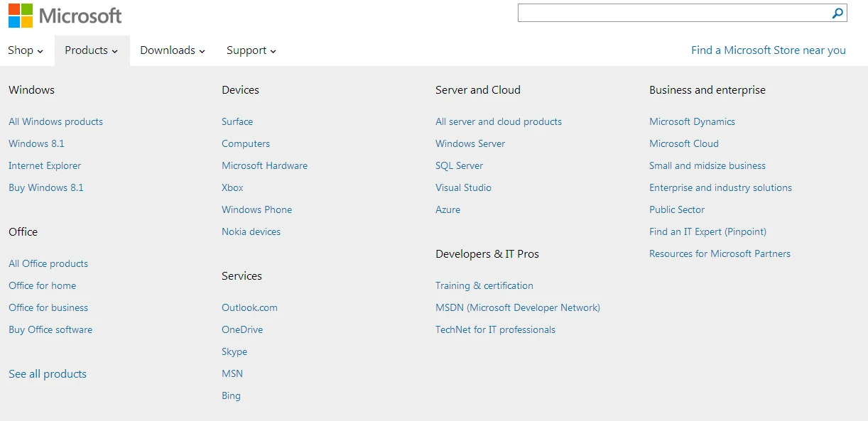868x421 pixels.
Task: Click the Devices section heading
Action: [x=240, y=90]
